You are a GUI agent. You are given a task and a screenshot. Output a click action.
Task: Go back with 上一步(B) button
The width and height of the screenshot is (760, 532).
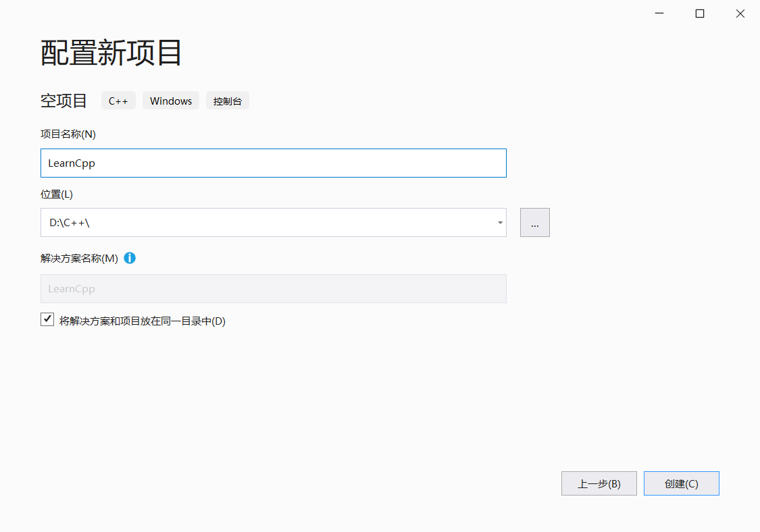(x=599, y=483)
